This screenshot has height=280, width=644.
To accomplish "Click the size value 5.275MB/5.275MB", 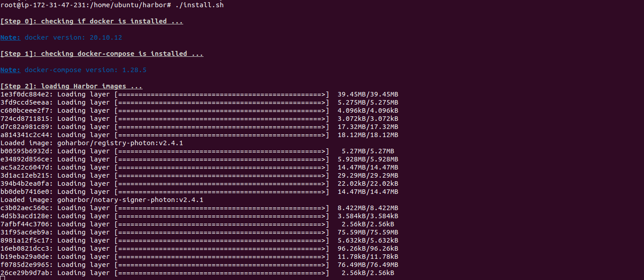I will point(368,102).
